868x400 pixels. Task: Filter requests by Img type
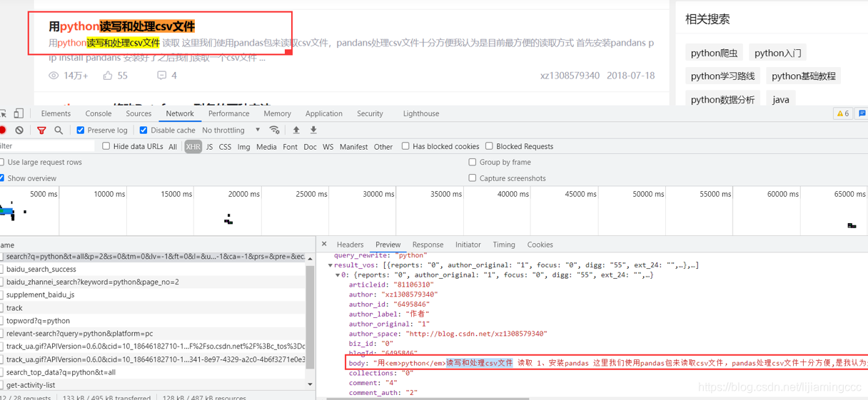pos(244,147)
